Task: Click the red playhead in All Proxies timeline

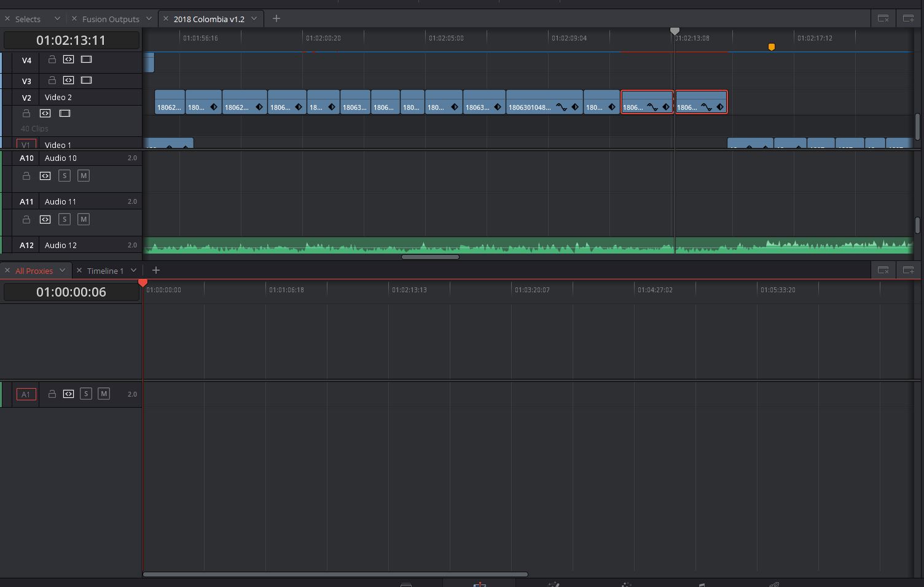Action: (143, 282)
